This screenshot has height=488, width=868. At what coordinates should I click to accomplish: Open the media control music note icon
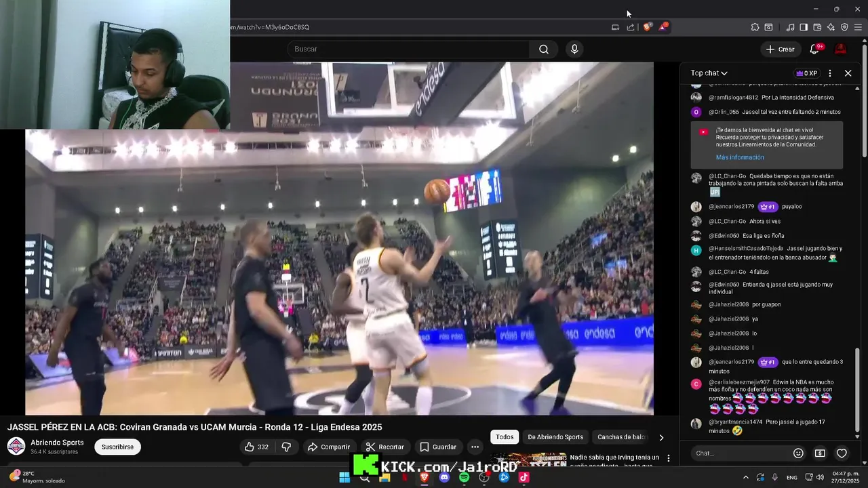tap(790, 27)
